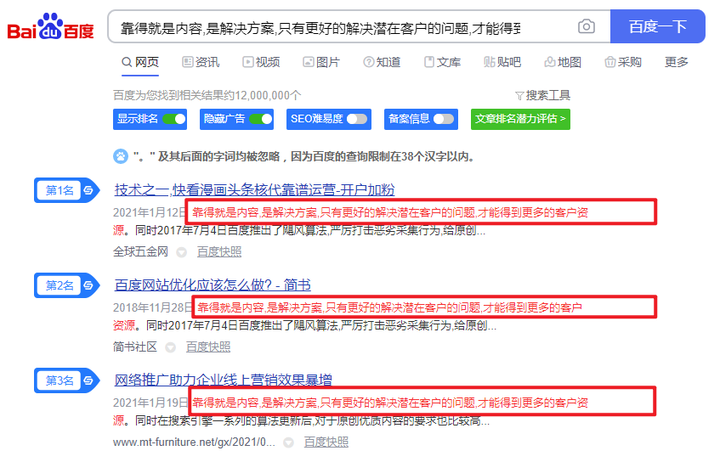Switch to the 视频 tab
Viewport: 720px width, 462px height.
coord(261,62)
